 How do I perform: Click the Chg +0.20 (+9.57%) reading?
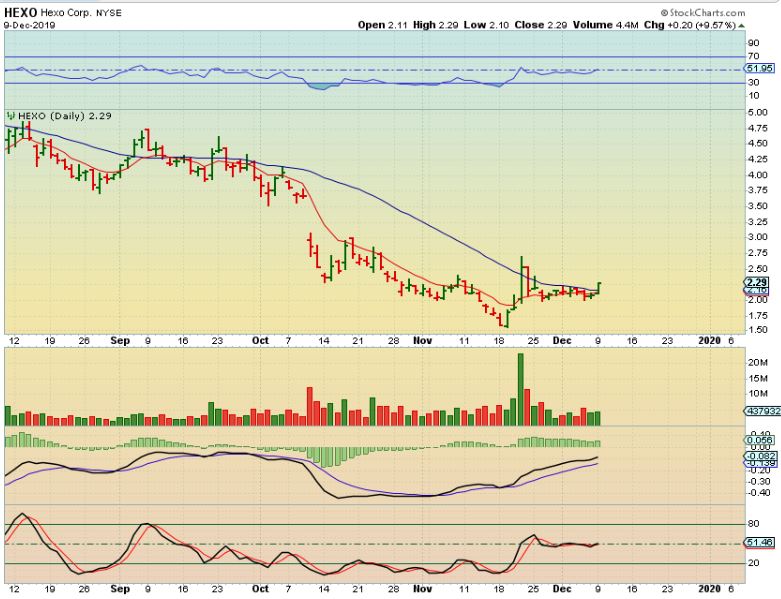tap(690, 25)
